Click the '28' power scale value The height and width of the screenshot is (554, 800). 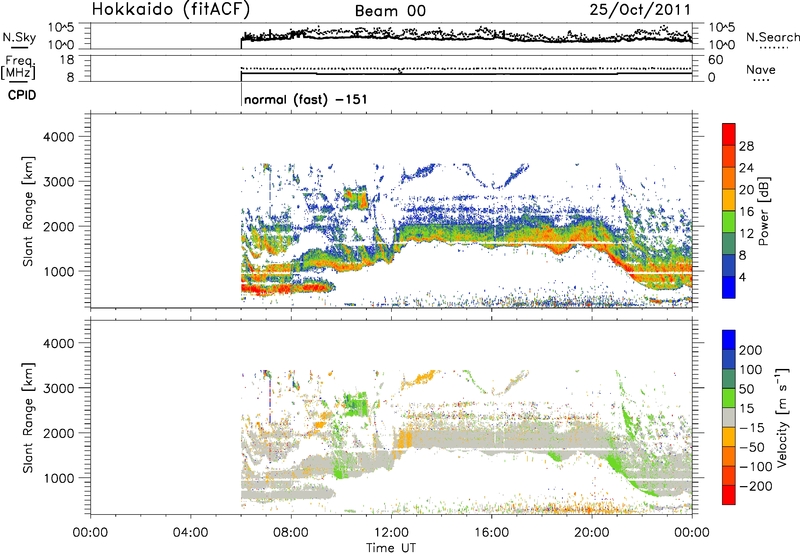(x=746, y=146)
